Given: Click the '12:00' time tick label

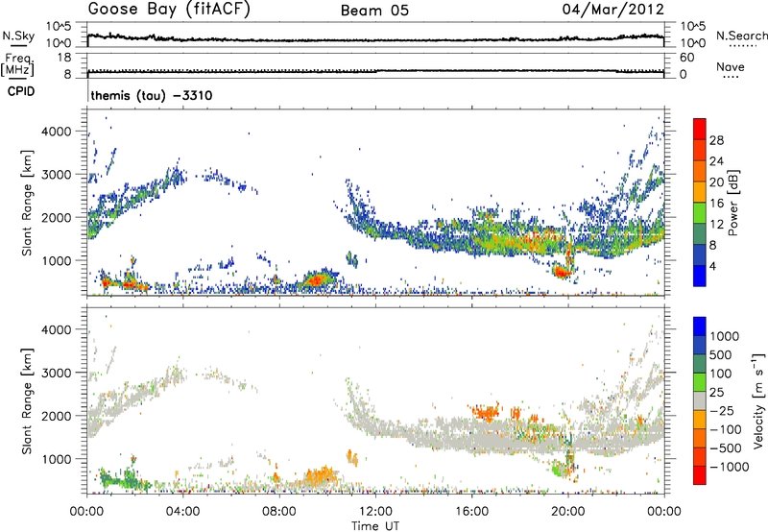Looking at the screenshot, I should (375, 512).
